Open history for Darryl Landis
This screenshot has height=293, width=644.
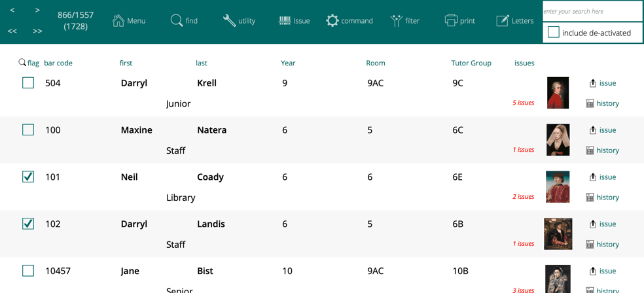click(603, 244)
